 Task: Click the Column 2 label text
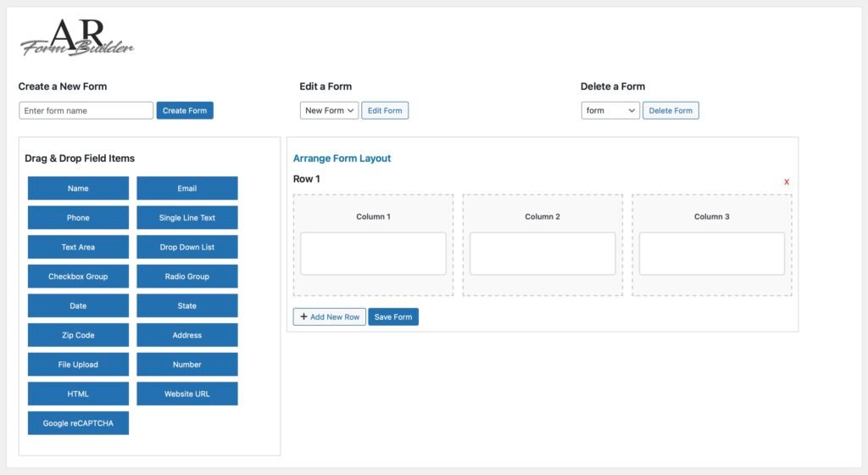point(542,216)
